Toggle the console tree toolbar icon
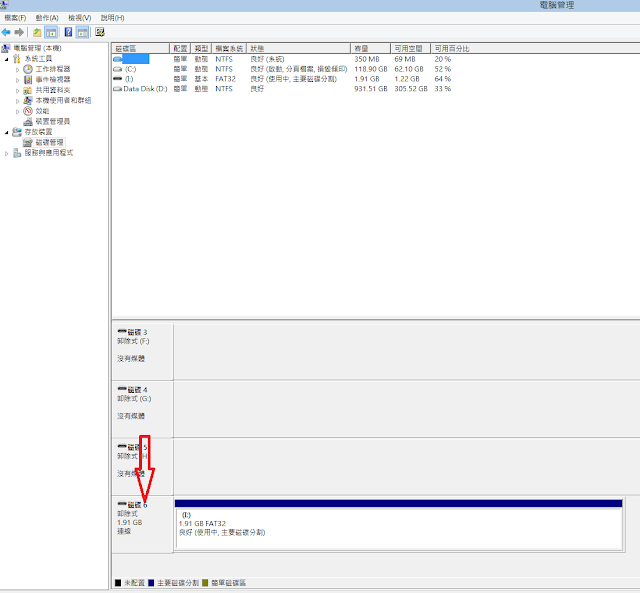 tap(51, 32)
